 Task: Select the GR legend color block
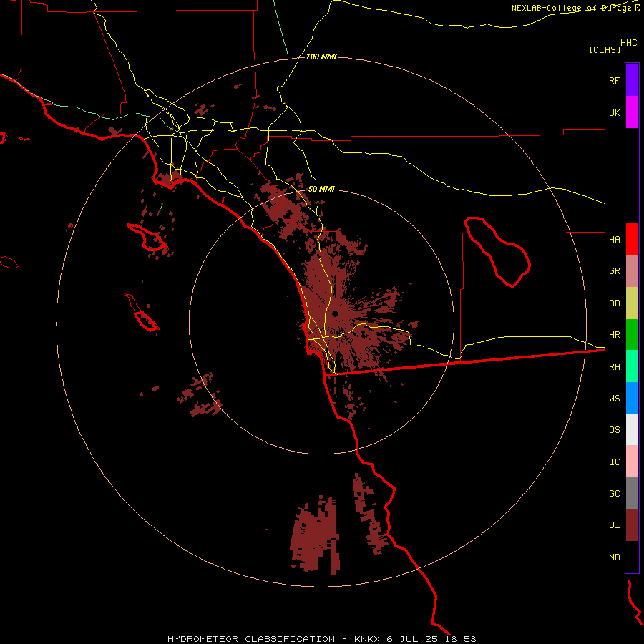(632, 271)
